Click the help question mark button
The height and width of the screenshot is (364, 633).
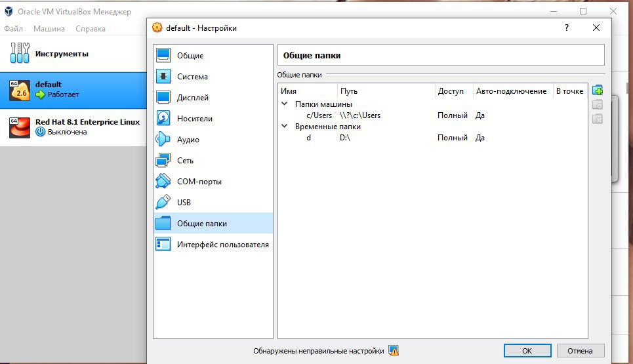point(566,28)
